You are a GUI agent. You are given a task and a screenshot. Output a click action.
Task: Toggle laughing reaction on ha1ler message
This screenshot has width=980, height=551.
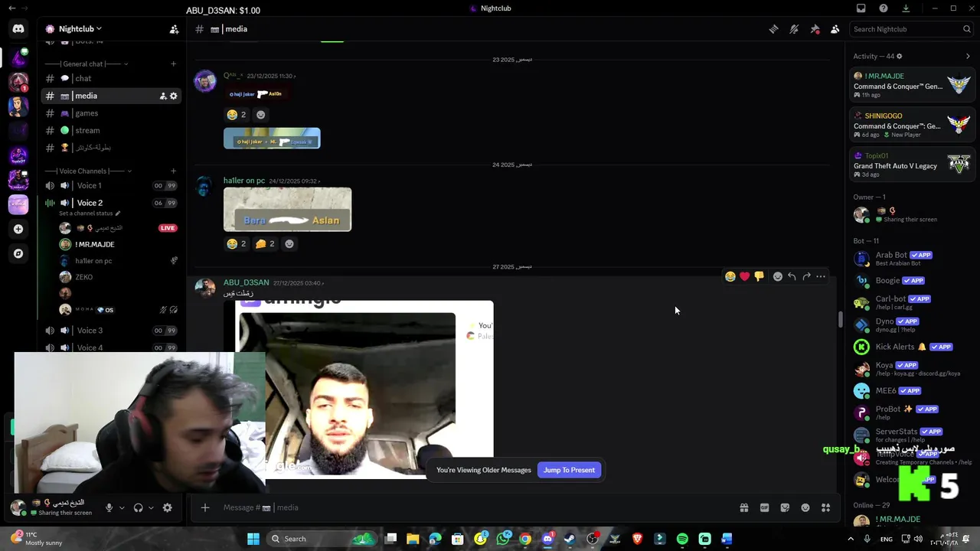pos(237,243)
